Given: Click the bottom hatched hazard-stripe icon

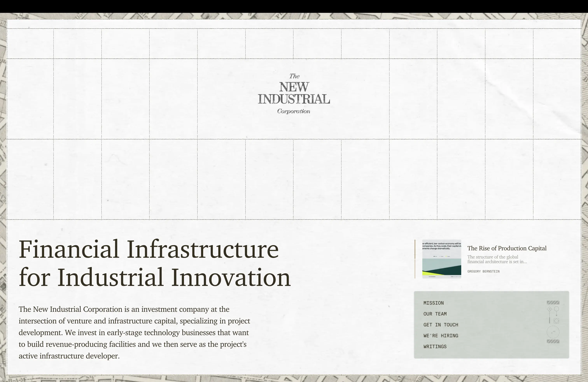Looking at the screenshot, I should (553, 342).
